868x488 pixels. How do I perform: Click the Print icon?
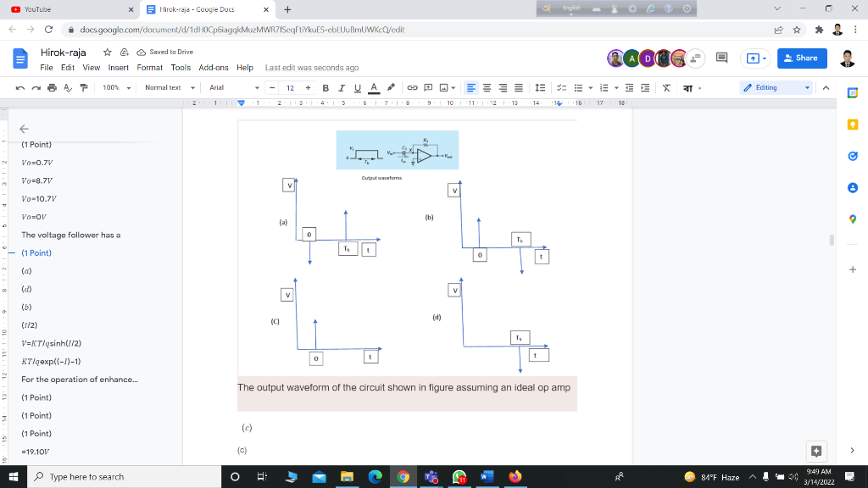pos(51,88)
